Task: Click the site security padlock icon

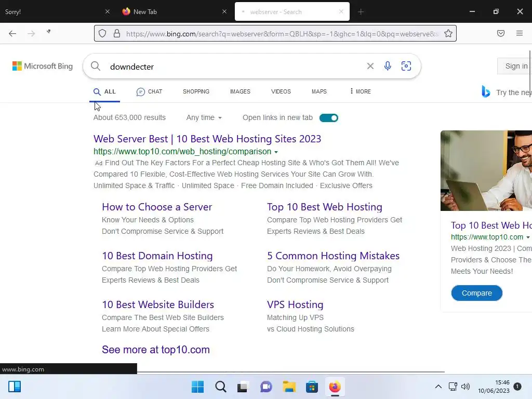Action: pos(117,33)
